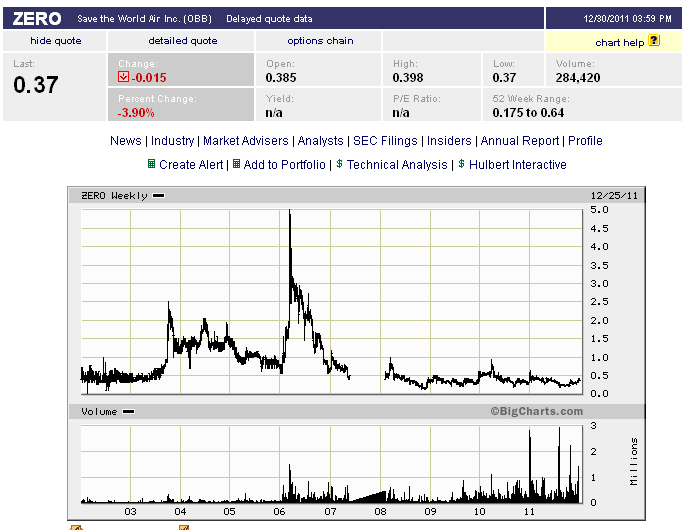Click the Volume chart legend label
Image resolution: width=682 pixels, height=530 pixels.
pos(99,411)
